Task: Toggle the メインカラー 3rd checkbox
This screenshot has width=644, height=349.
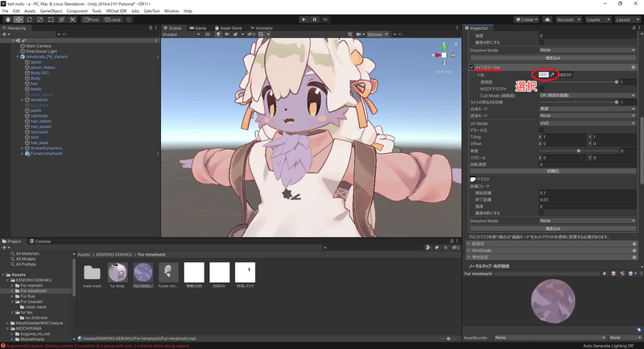Action: [x=472, y=67]
